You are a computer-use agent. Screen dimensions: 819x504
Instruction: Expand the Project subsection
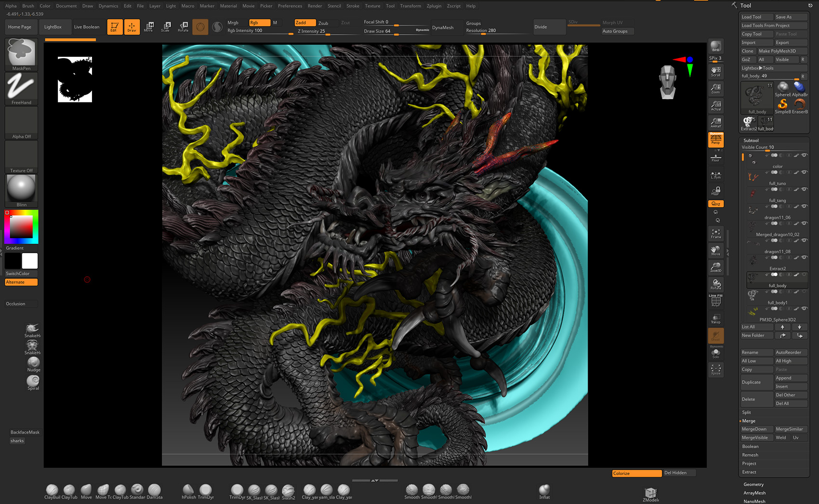[749, 464]
